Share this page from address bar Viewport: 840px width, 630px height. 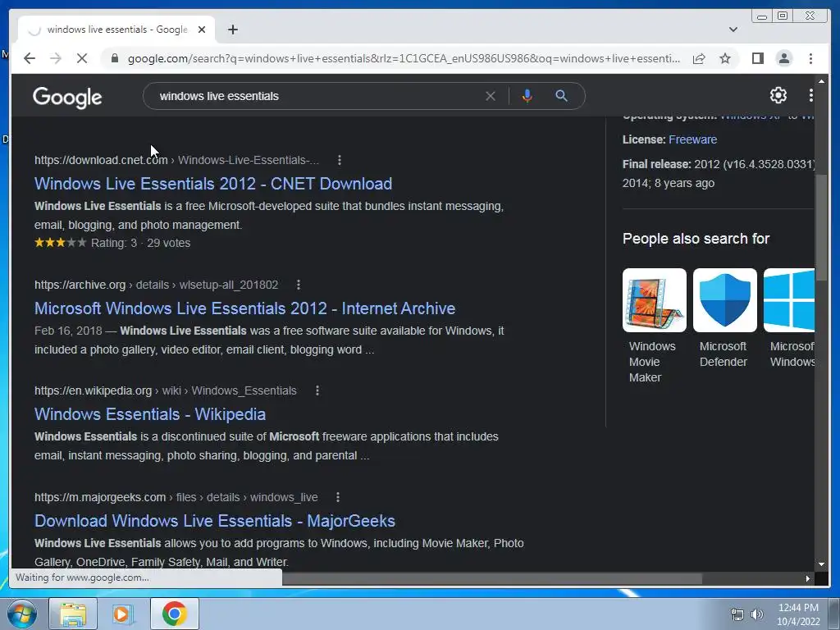(x=699, y=58)
